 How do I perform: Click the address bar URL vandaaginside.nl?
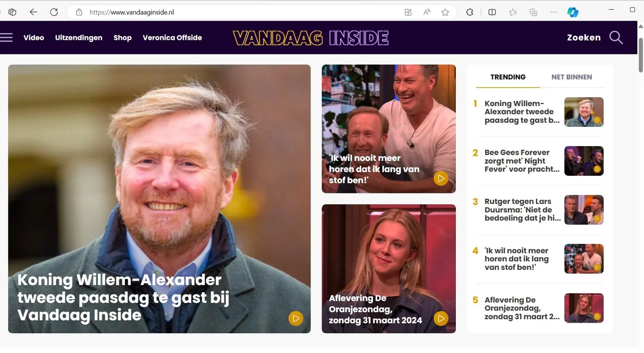(x=132, y=12)
